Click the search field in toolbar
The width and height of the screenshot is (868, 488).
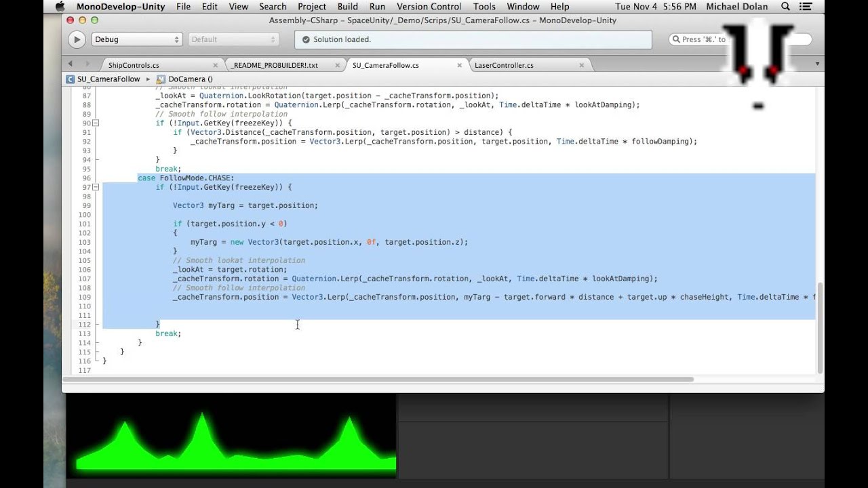click(739, 39)
